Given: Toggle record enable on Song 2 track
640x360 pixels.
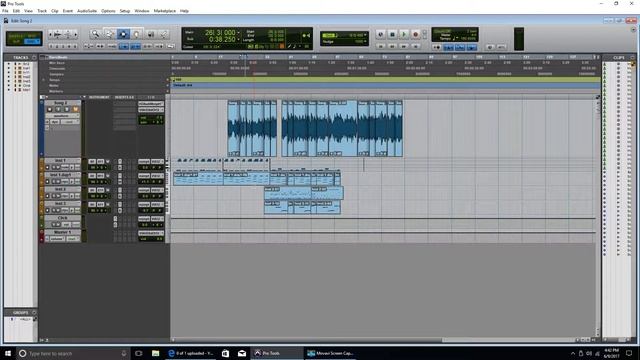Looking at the screenshot, I should pyautogui.click(x=50, y=109).
